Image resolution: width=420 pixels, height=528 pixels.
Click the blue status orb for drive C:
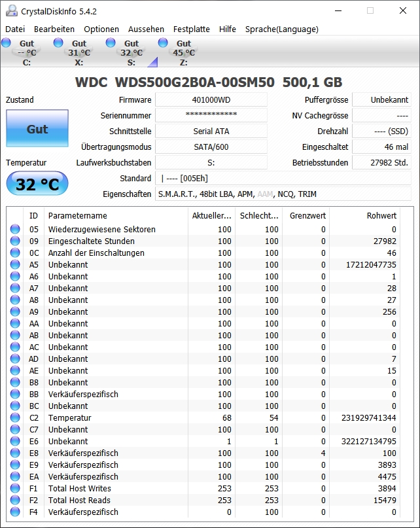[6, 43]
